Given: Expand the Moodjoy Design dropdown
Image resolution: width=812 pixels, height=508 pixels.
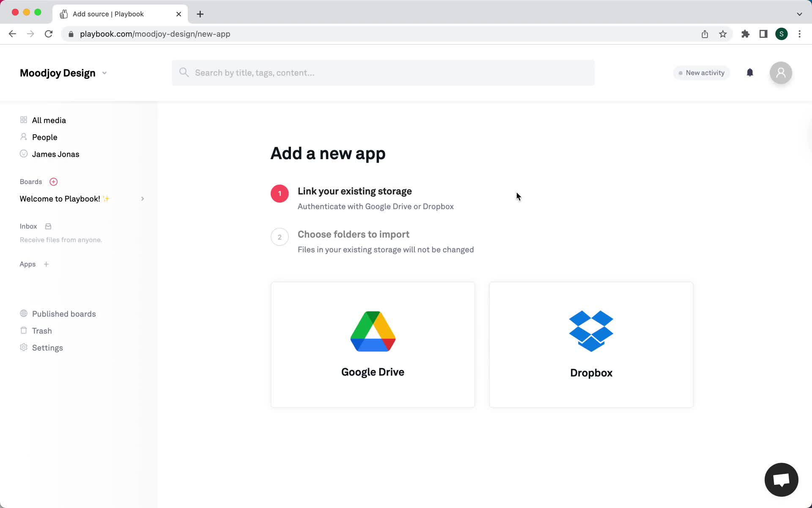Looking at the screenshot, I should pos(104,72).
